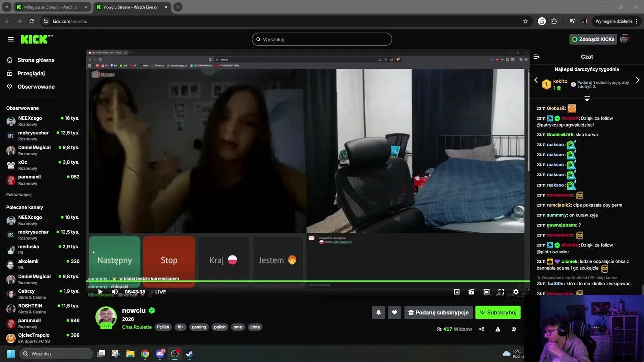Select the 18+ tag
The width and height of the screenshot is (644, 362).
[180, 327]
